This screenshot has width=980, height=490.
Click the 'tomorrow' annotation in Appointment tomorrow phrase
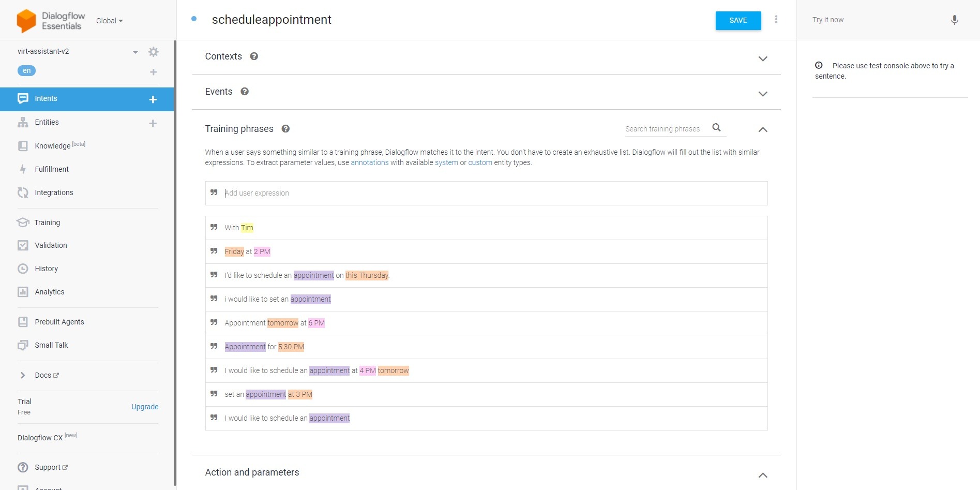tap(283, 323)
